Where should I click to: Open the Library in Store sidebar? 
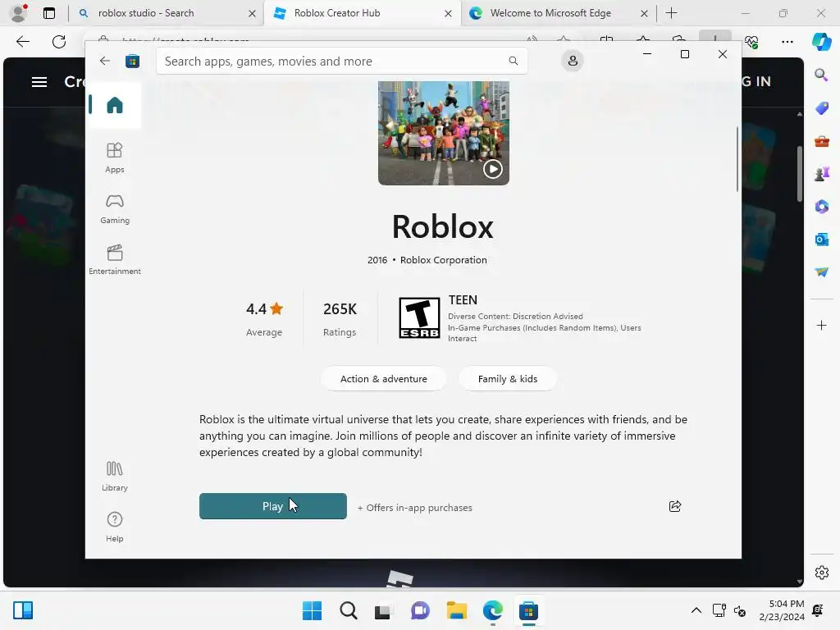[115, 477]
